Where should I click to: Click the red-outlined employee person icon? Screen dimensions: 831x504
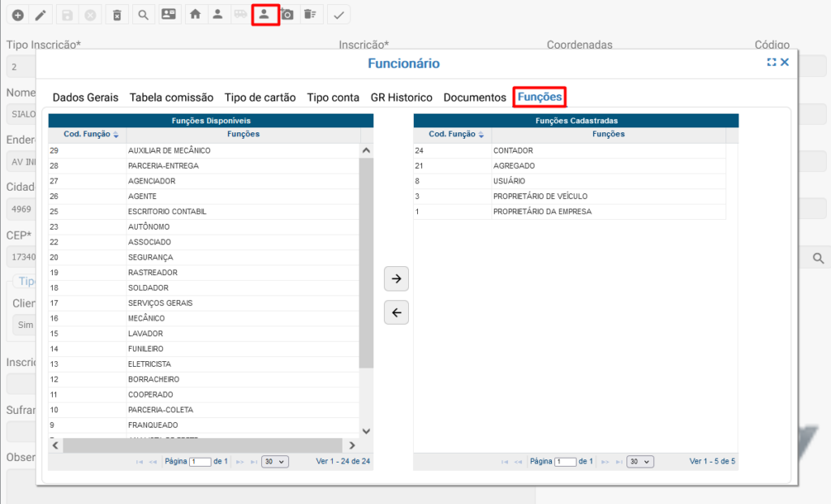(265, 15)
